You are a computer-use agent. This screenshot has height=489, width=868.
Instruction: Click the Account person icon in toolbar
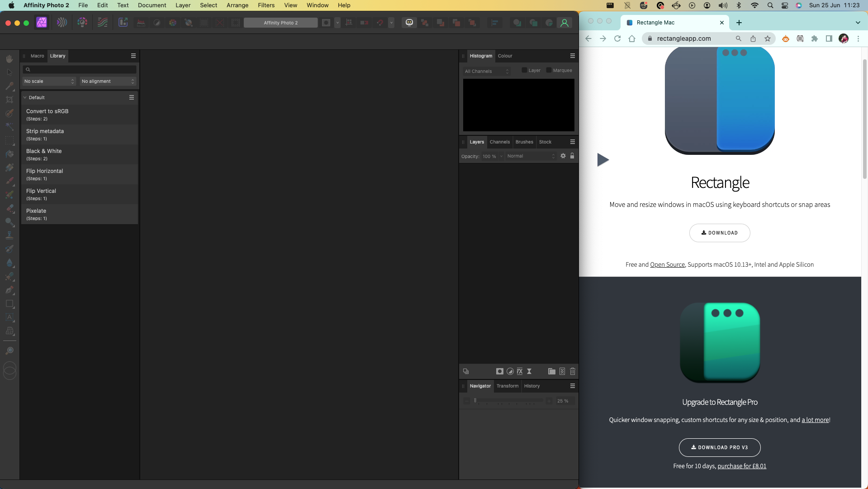(564, 23)
